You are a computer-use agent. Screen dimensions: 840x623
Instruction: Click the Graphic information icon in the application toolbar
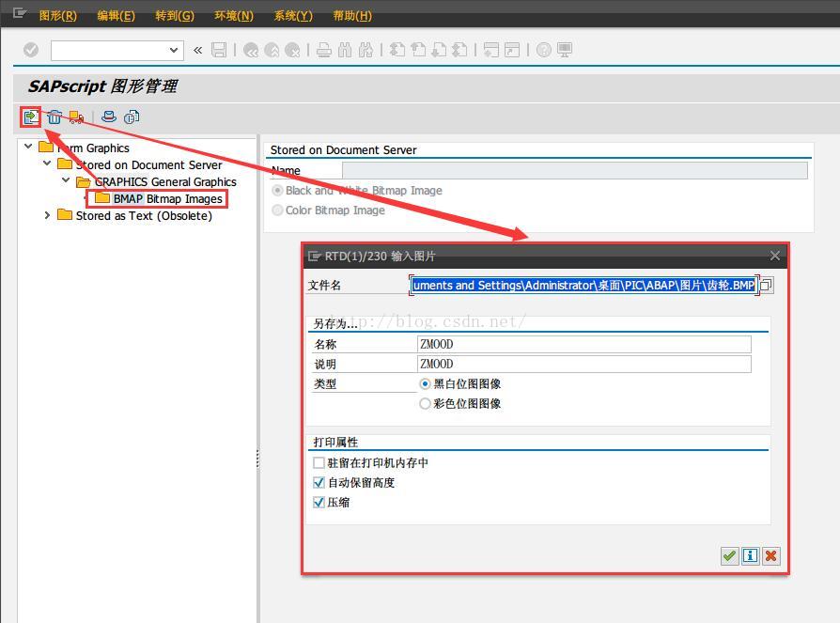pyautogui.click(x=132, y=117)
